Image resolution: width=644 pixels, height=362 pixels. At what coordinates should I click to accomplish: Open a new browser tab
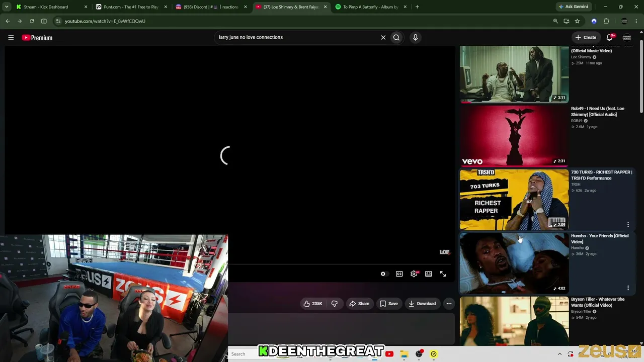pos(417,7)
